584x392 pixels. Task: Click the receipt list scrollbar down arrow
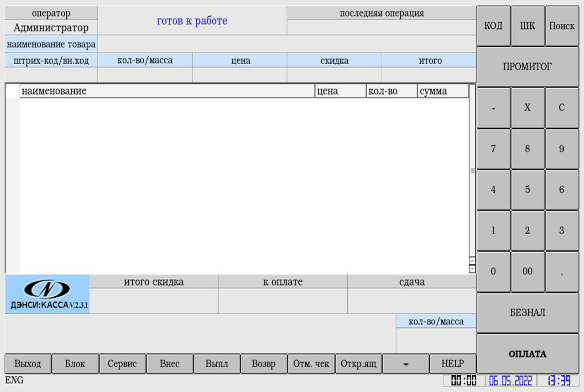pos(472,269)
